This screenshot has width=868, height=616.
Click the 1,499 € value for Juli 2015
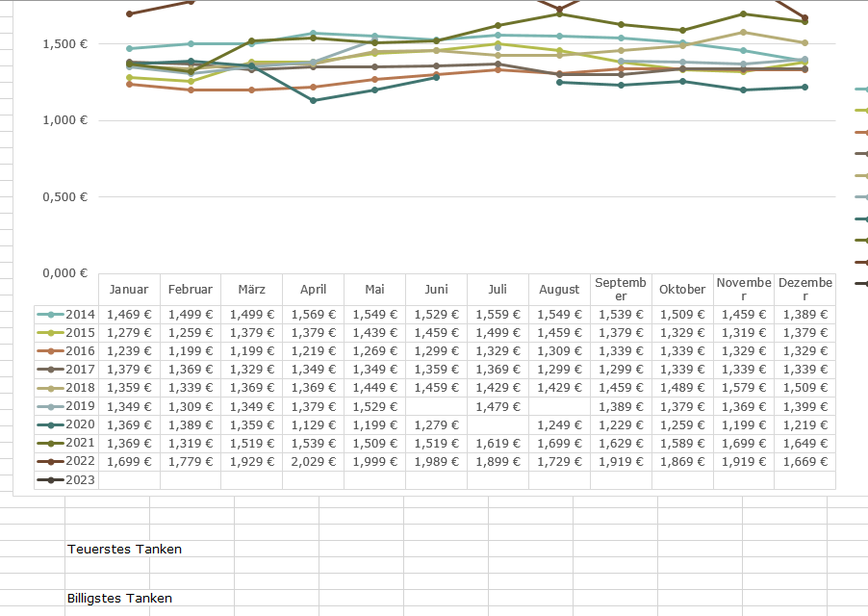point(498,333)
